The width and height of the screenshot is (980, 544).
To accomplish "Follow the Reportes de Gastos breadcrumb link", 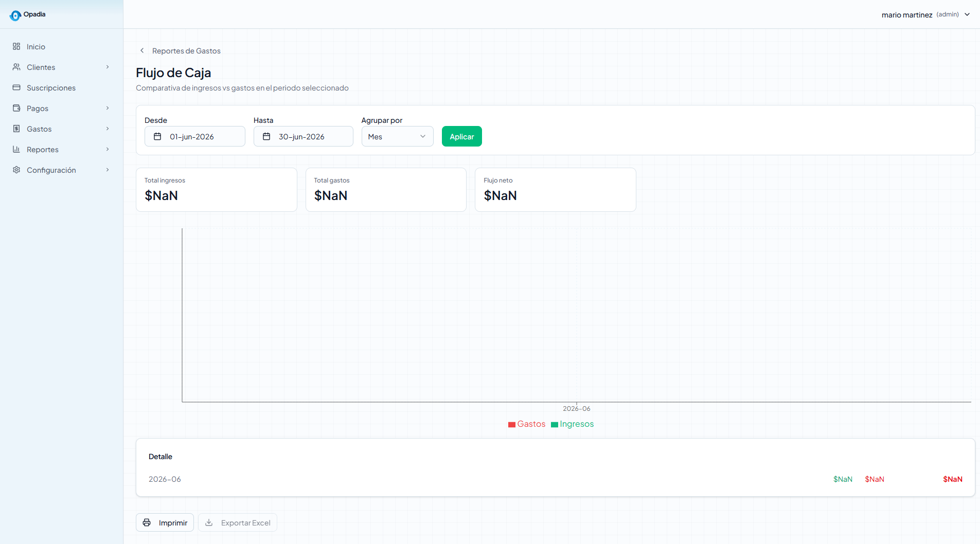I will coord(186,50).
